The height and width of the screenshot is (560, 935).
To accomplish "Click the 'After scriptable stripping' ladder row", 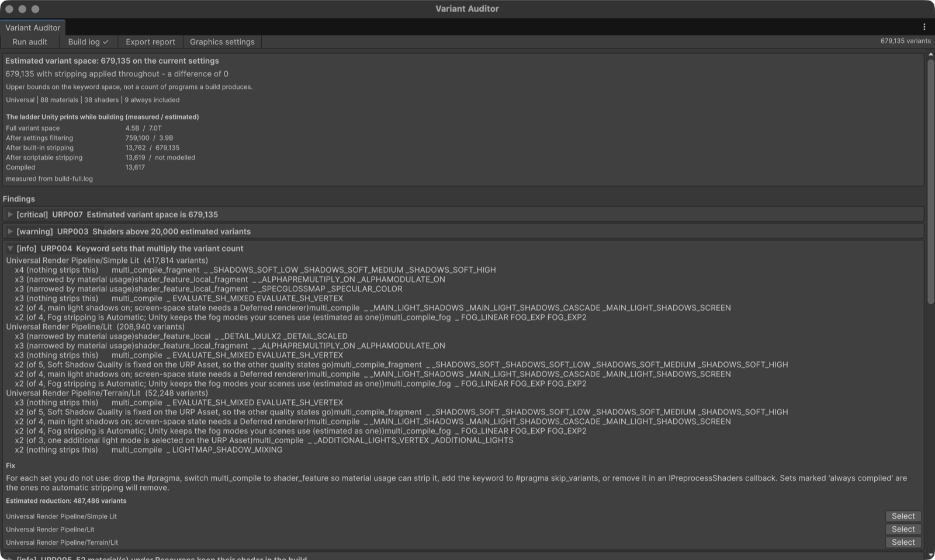I will pyautogui.click(x=101, y=158).
